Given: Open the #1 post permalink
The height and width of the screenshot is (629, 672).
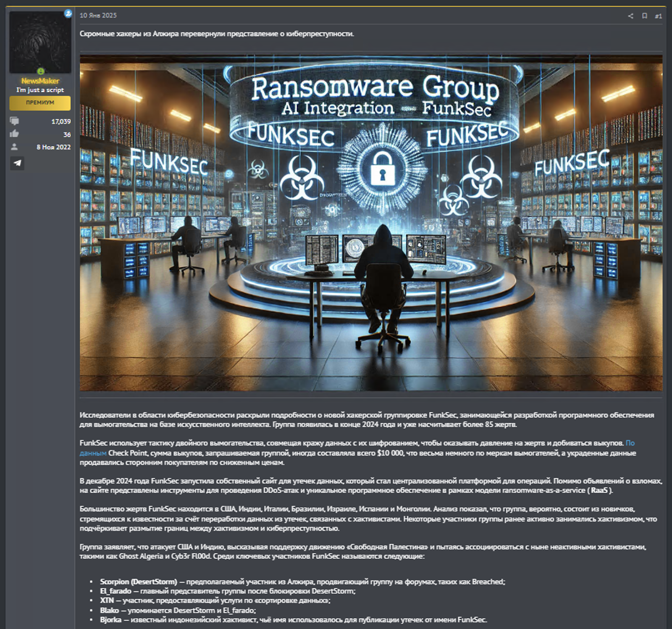Looking at the screenshot, I should pos(658,16).
